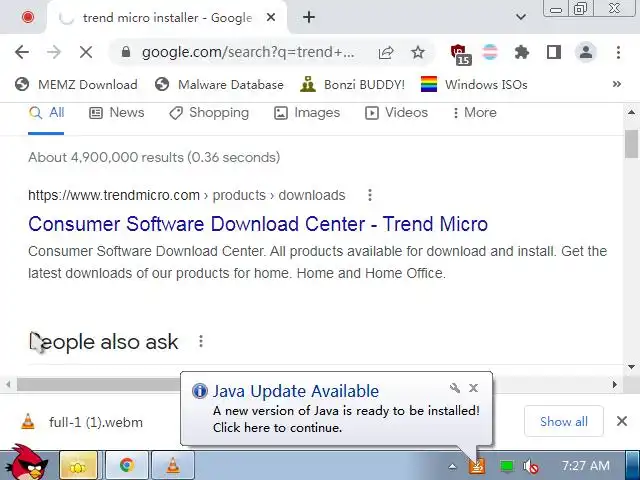Open Chrome's three-dot menu
640x480 pixels.
pos(618,52)
